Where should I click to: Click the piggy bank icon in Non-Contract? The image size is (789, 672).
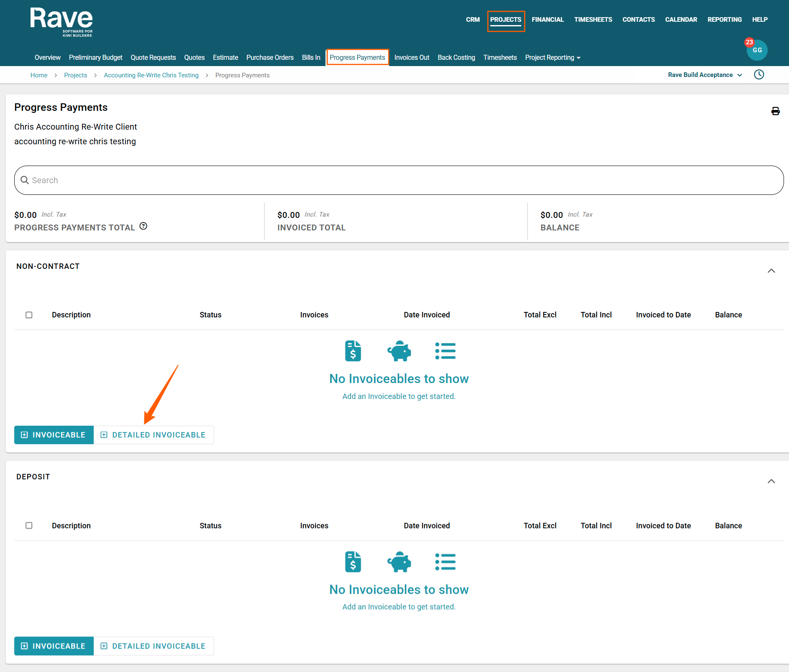click(399, 351)
